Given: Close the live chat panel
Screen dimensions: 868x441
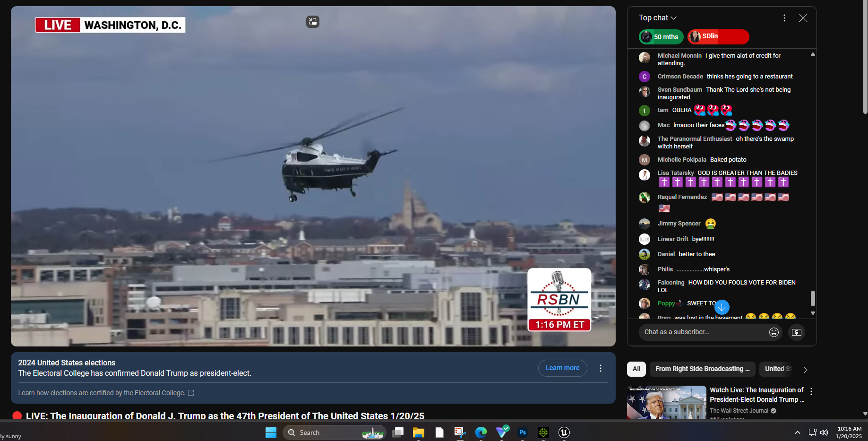Looking at the screenshot, I should [803, 18].
